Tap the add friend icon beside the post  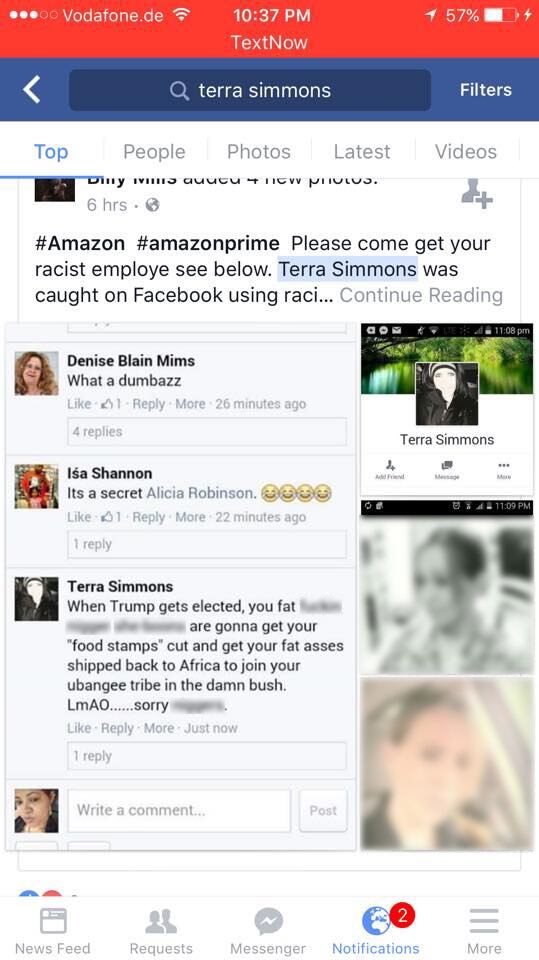pyautogui.click(x=477, y=193)
